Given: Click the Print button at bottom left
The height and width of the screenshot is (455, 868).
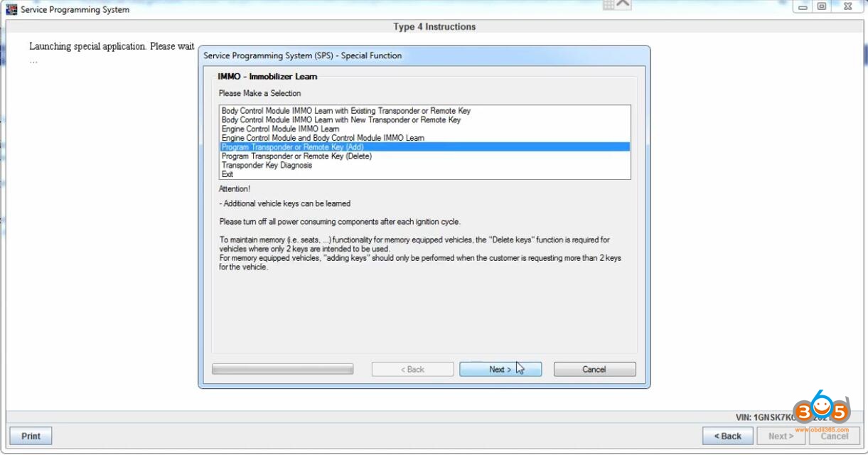Looking at the screenshot, I should point(30,436).
